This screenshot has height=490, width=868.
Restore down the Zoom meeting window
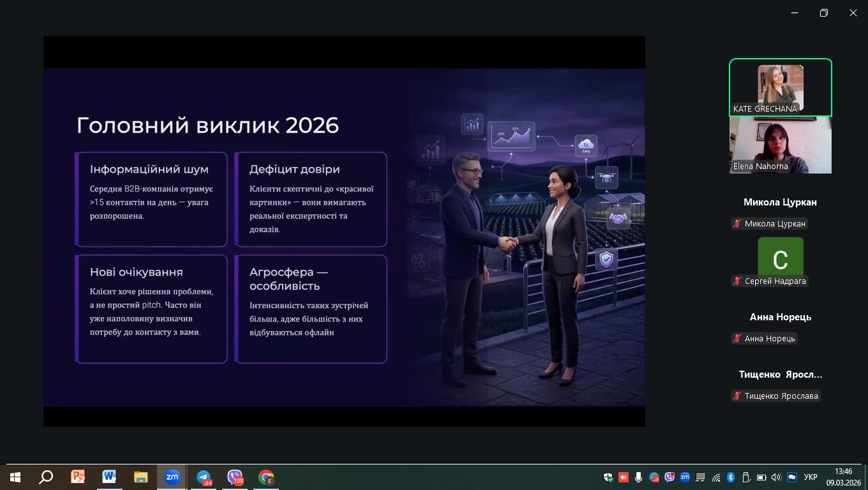pos(824,13)
